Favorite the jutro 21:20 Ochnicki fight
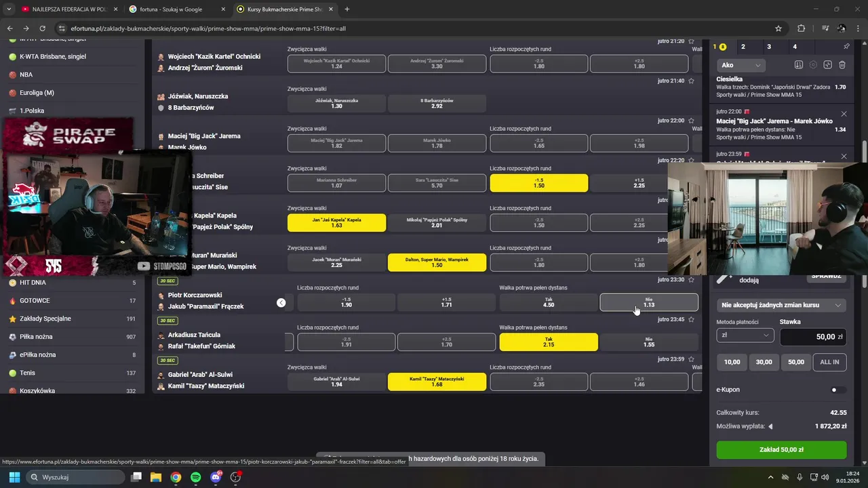868x488 pixels. click(x=691, y=41)
